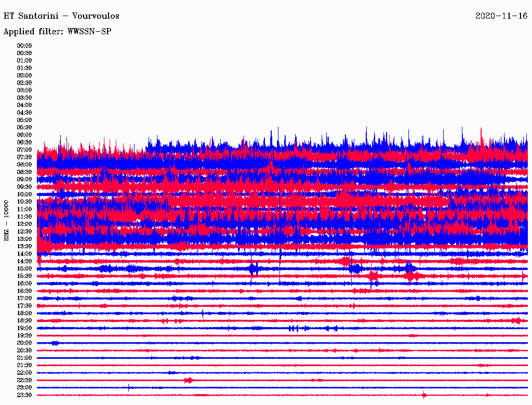Click the 00:00 time label
The image size is (532, 405).
click(24, 46)
